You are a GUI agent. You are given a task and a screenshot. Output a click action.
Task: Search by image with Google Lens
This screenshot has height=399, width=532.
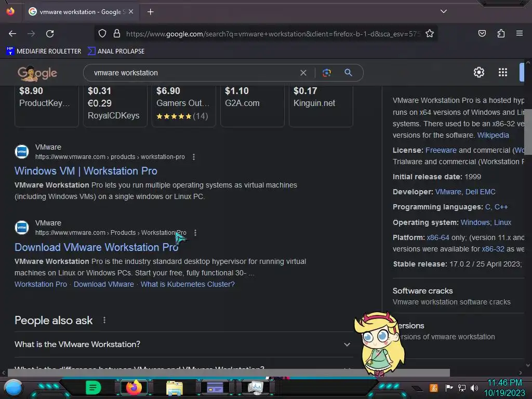click(x=326, y=73)
